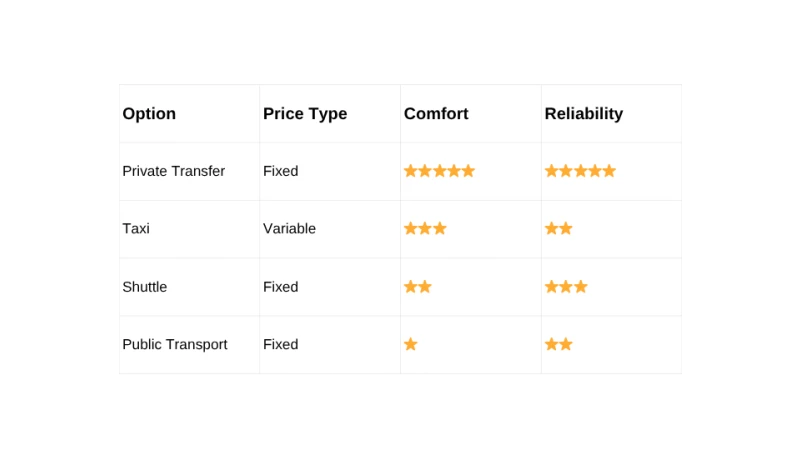Select the Public Transport option cell

tap(174, 344)
